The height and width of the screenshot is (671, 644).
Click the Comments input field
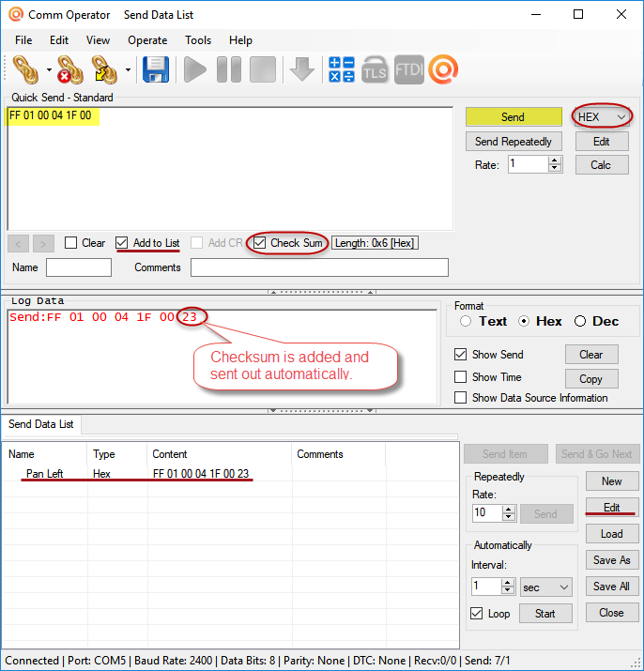319,267
